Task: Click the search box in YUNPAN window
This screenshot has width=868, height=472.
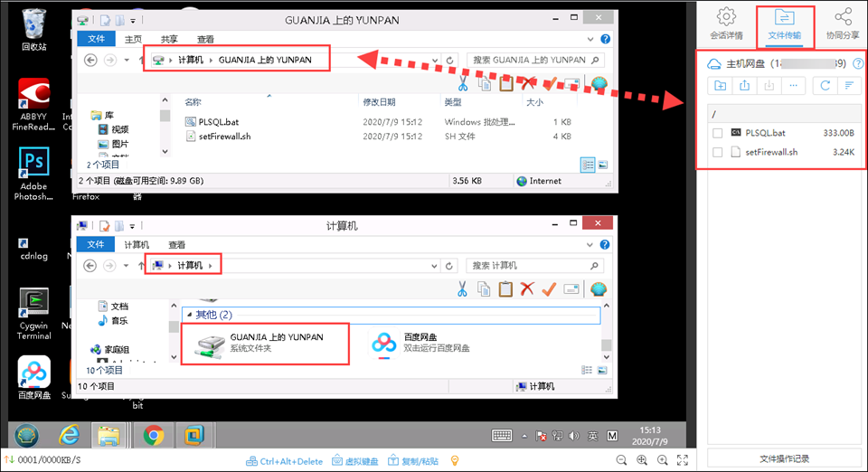Action: click(534, 60)
